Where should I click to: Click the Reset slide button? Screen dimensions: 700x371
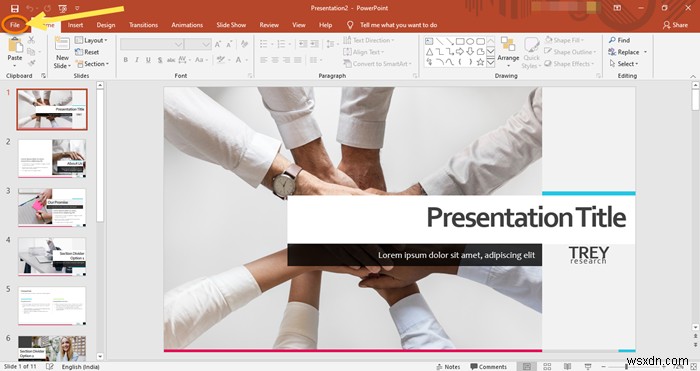click(x=88, y=52)
